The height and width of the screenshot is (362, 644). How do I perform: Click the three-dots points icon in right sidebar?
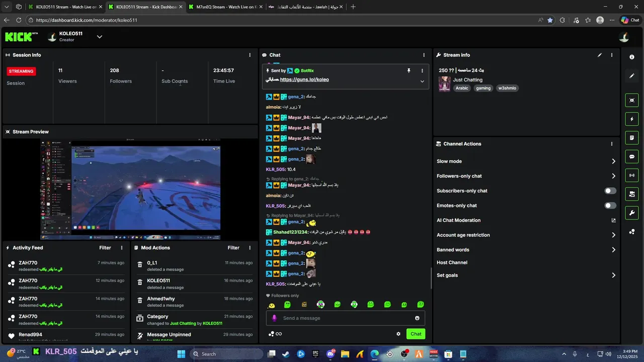(632, 232)
